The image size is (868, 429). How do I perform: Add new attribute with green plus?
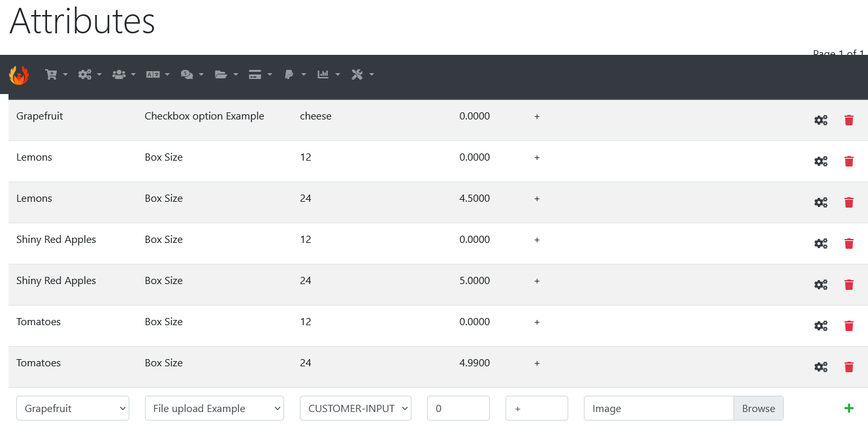(848, 408)
